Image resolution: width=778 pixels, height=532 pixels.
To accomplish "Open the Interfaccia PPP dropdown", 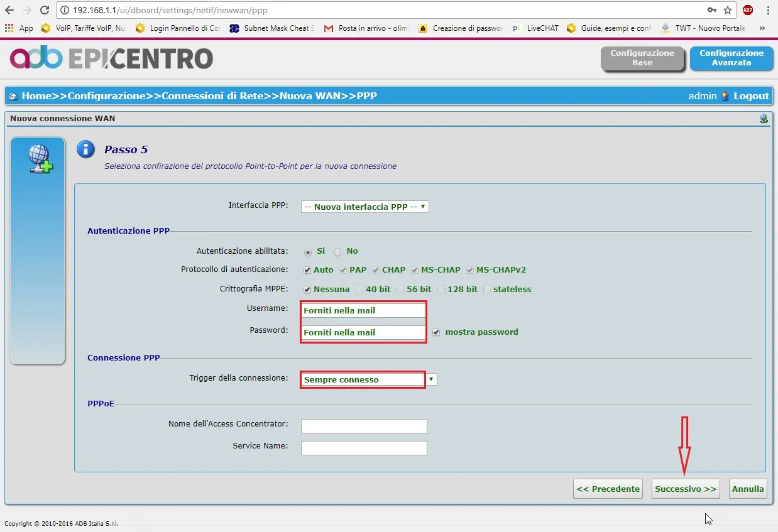I will click(x=364, y=207).
